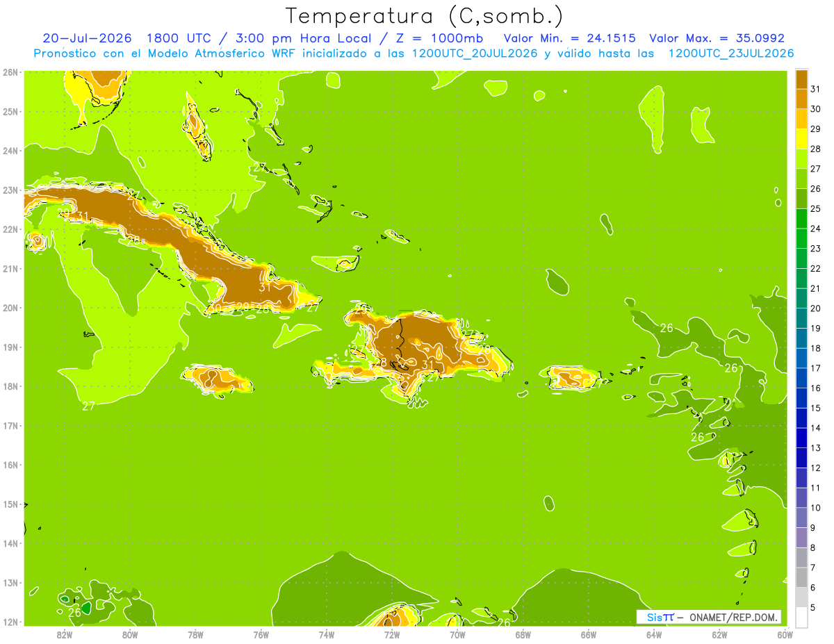Click the "16N" latitude axis label
834x644 pixels.
click(10, 465)
